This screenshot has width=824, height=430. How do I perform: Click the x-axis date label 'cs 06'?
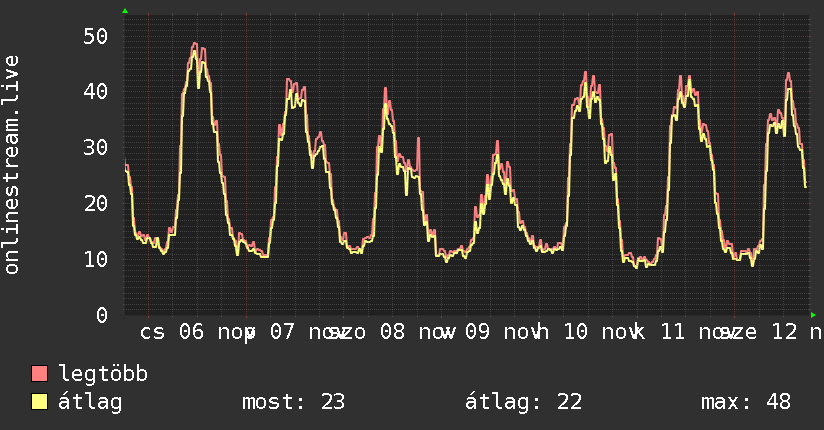click(x=172, y=332)
